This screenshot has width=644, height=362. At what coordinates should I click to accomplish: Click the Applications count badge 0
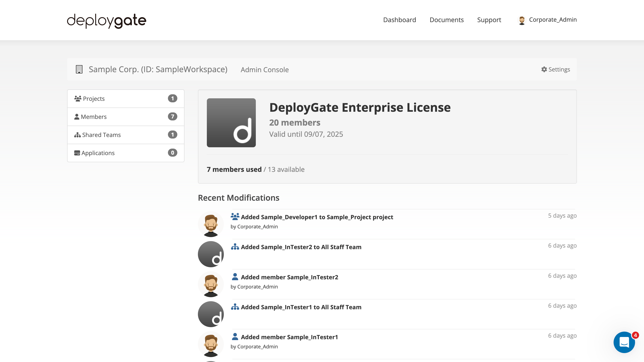(172, 153)
